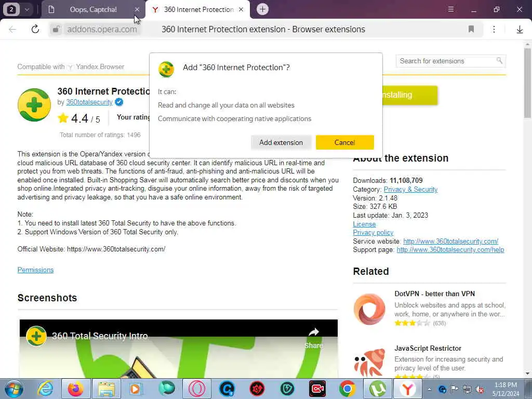
Task: Open the DotVPN related extension
Action: (435, 294)
